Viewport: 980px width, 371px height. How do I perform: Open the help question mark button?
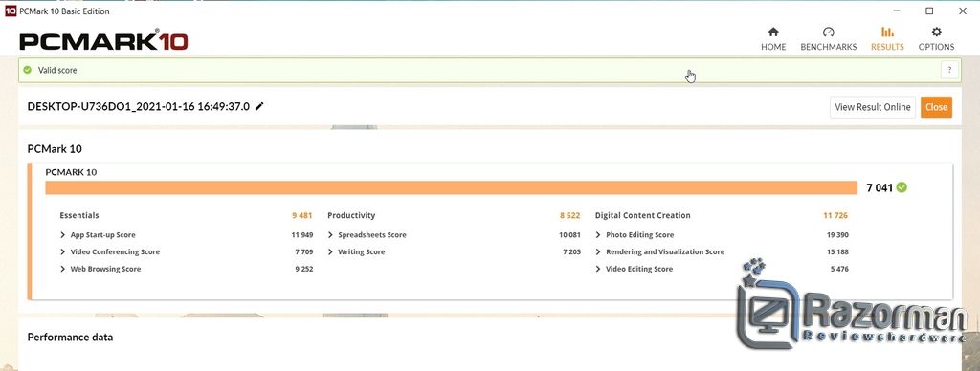[949, 70]
